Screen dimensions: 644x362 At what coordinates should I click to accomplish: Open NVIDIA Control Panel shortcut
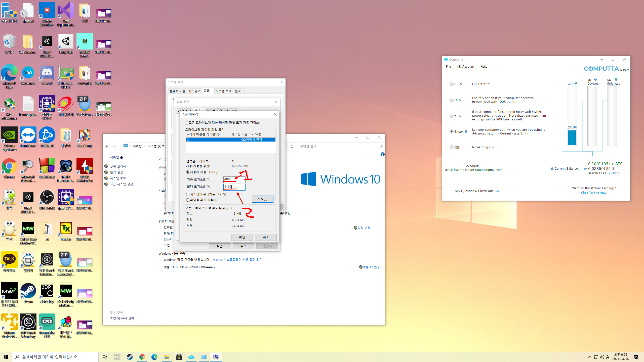[x=85, y=45]
